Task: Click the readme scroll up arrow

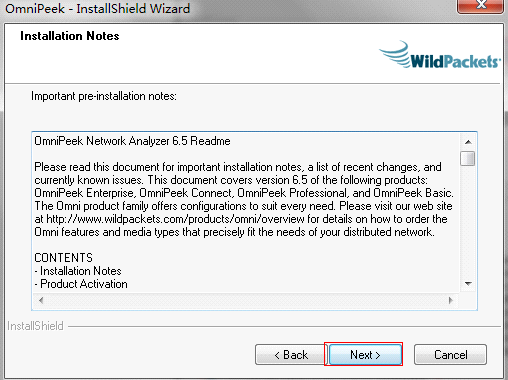Action: [x=468, y=142]
